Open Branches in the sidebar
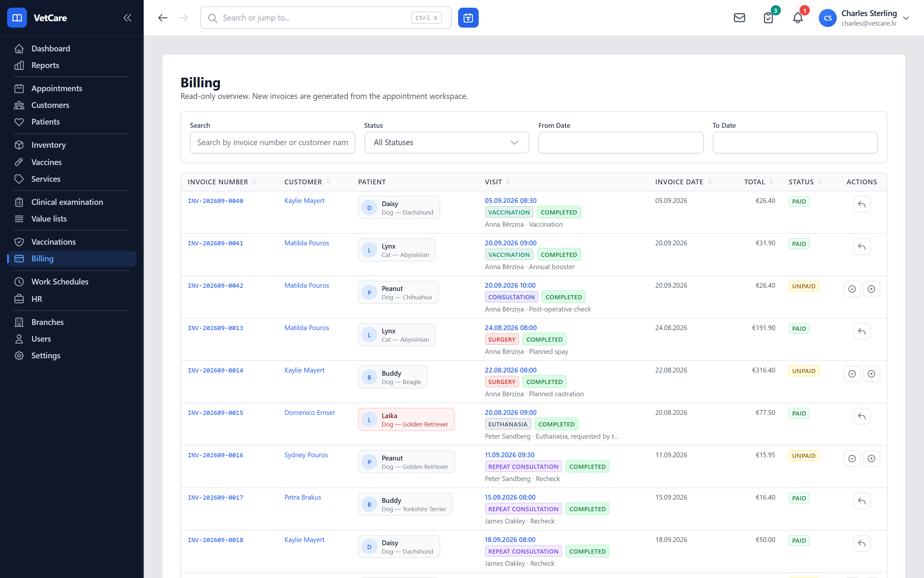This screenshot has height=578, width=924. [x=72, y=322]
